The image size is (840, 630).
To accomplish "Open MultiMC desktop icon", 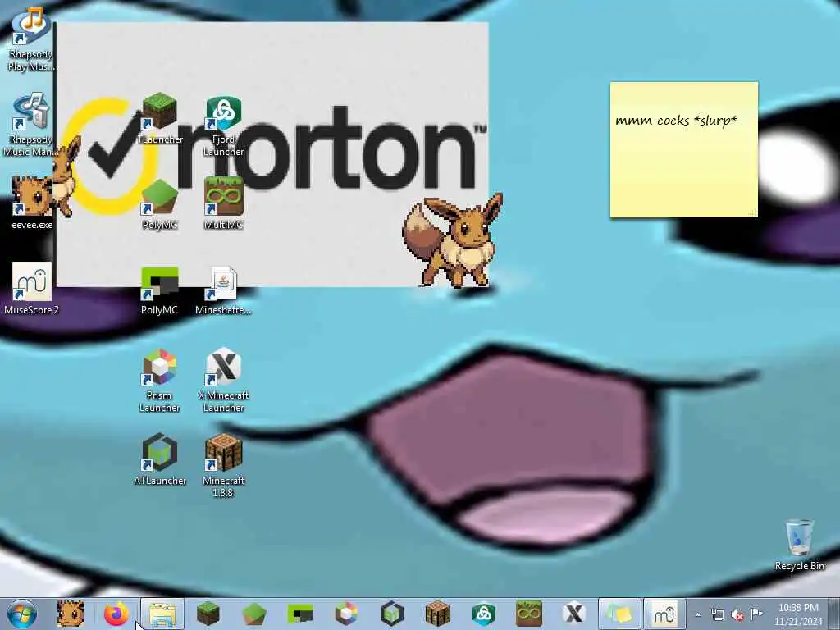I will [x=223, y=203].
